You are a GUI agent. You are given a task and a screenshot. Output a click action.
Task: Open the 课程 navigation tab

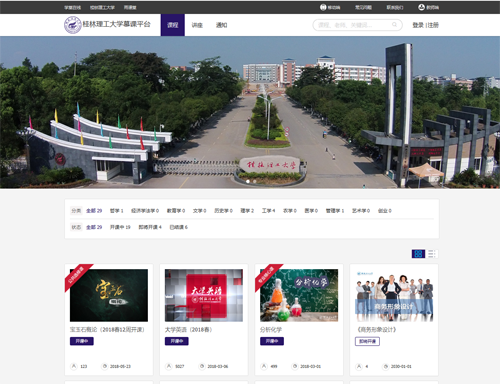(173, 25)
